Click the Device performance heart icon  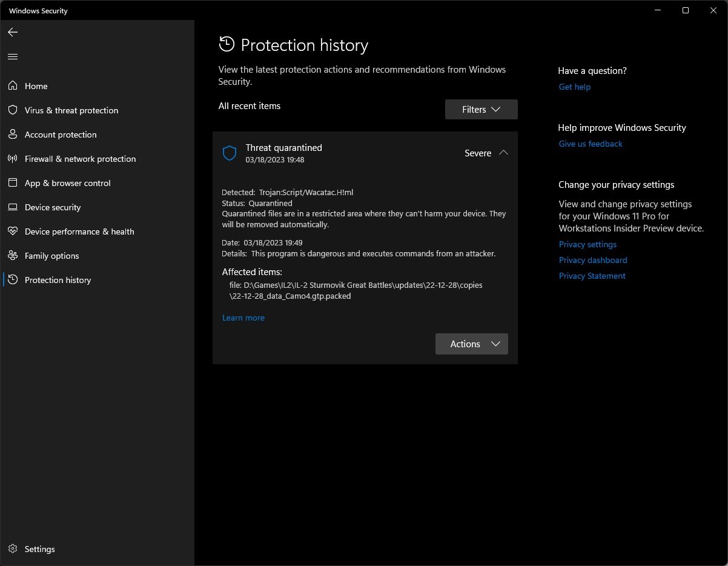click(x=13, y=231)
